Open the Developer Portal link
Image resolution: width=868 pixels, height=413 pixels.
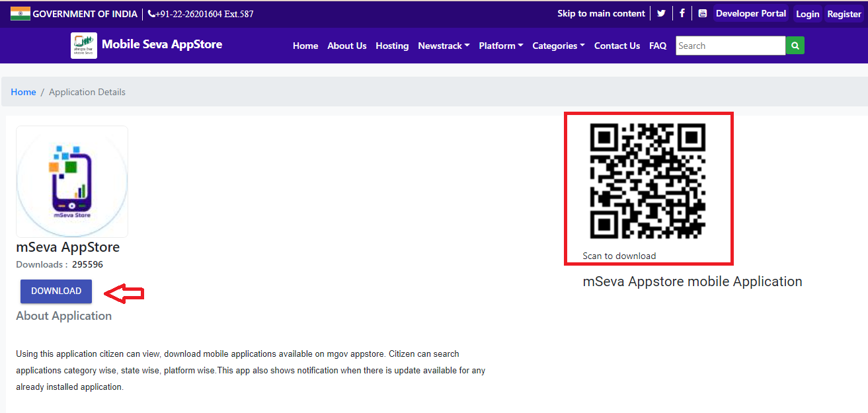tap(751, 13)
